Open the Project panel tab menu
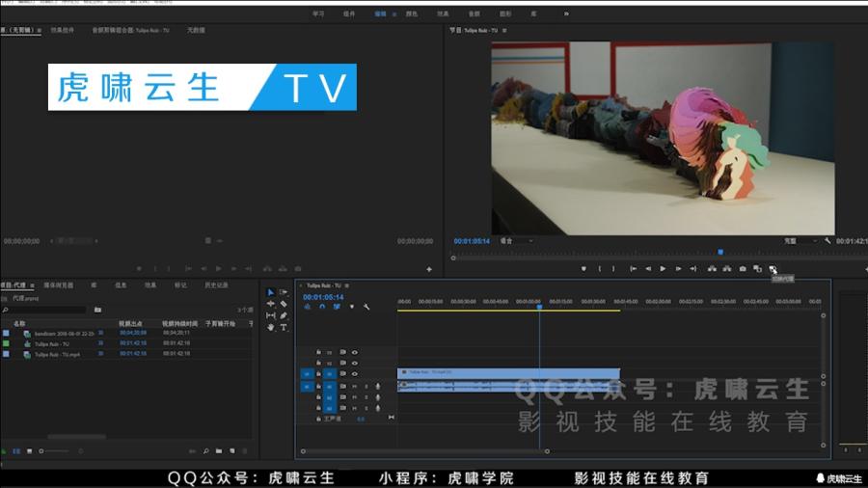868x488 pixels. tap(33, 285)
